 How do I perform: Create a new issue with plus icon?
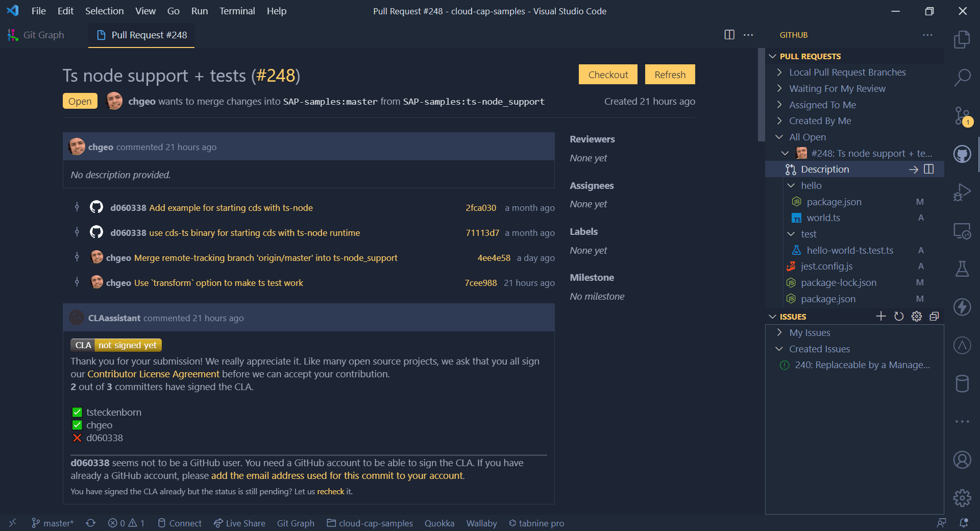point(881,317)
